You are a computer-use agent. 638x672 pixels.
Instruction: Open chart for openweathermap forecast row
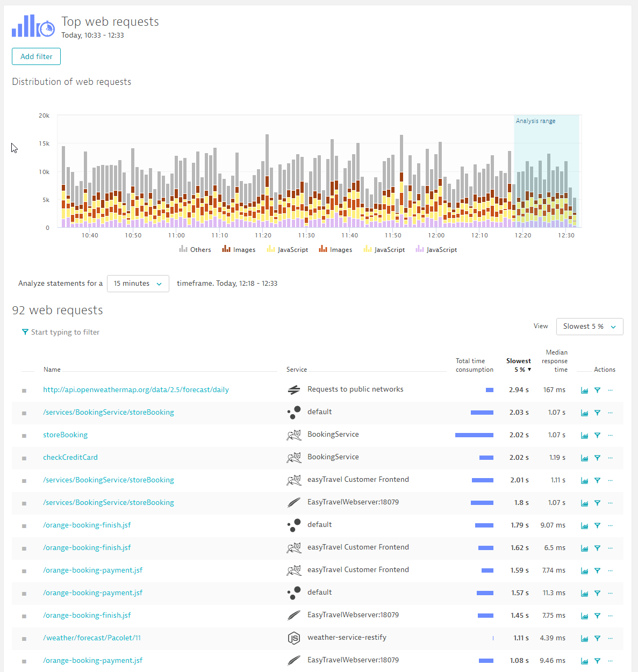584,391
